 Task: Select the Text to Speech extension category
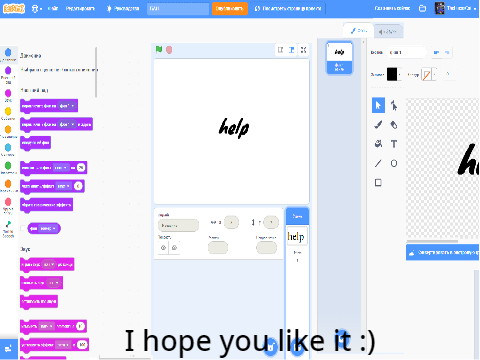pos(8,229)
